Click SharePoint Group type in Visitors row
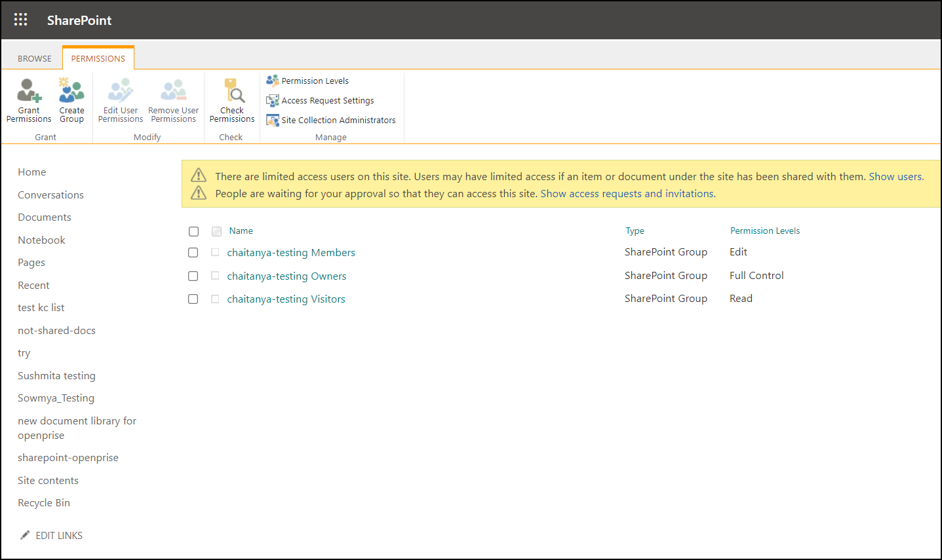 (666, 299)
